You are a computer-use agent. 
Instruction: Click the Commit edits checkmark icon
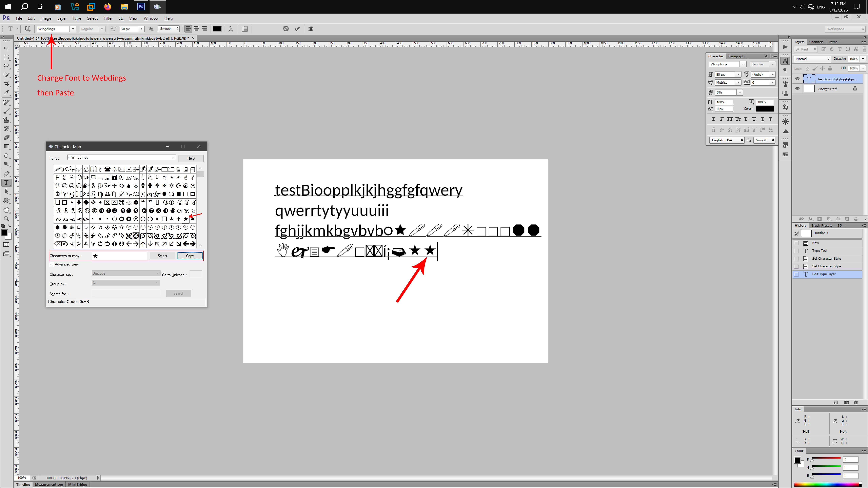[x=297, y=29]
